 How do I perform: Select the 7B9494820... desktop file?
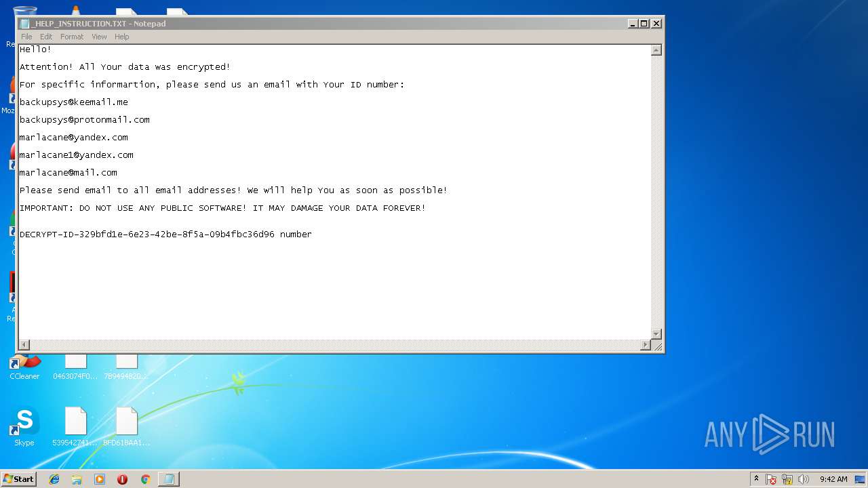point(126,367)
